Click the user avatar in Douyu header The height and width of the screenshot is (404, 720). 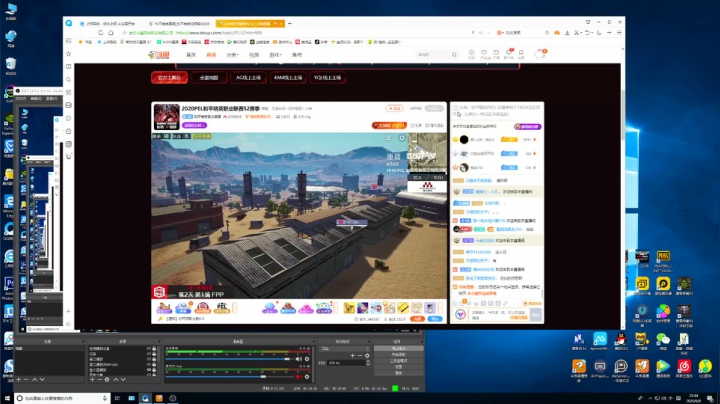(540, 54)
